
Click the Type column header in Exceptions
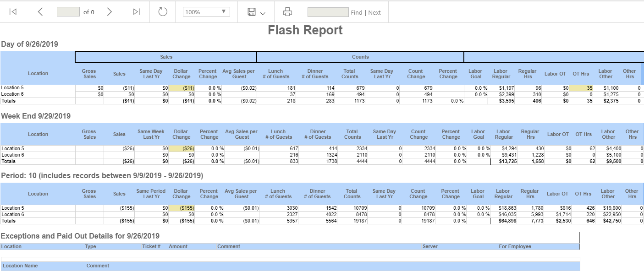point(90,246)
